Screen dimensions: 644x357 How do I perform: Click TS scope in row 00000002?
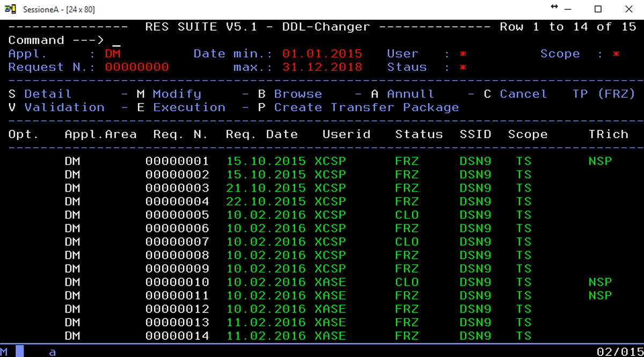pos(524,174)
